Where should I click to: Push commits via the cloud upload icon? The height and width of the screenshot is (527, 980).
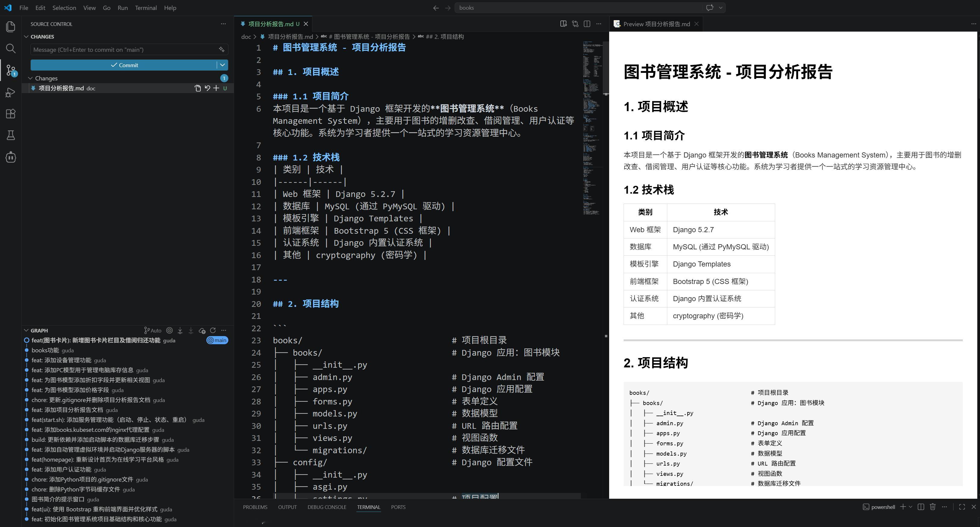point(202,330)
